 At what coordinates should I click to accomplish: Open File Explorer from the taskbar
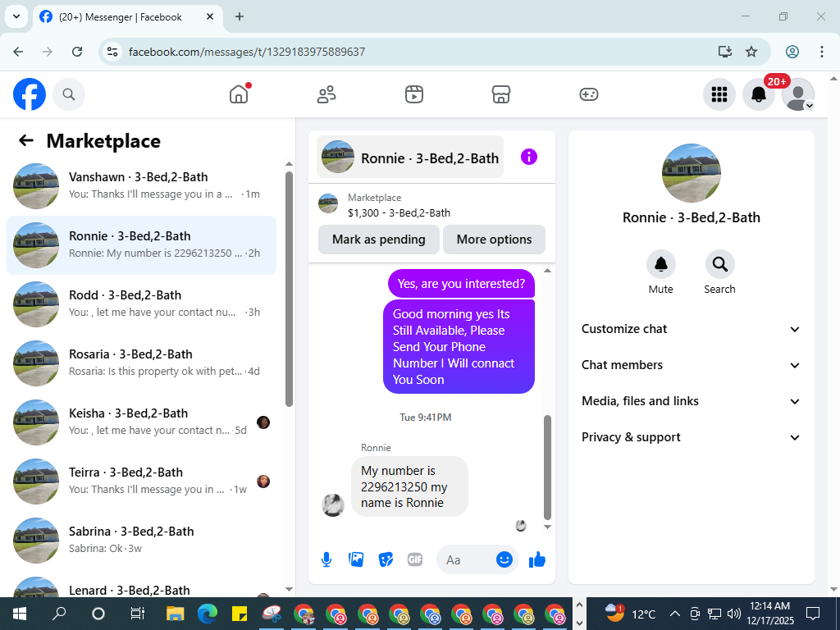tap(176, 614)
